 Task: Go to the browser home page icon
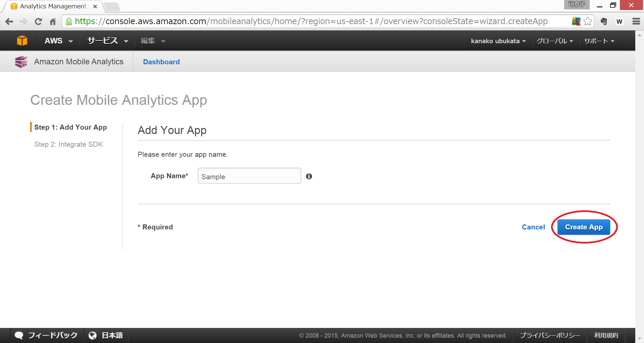tap(53, 21)
